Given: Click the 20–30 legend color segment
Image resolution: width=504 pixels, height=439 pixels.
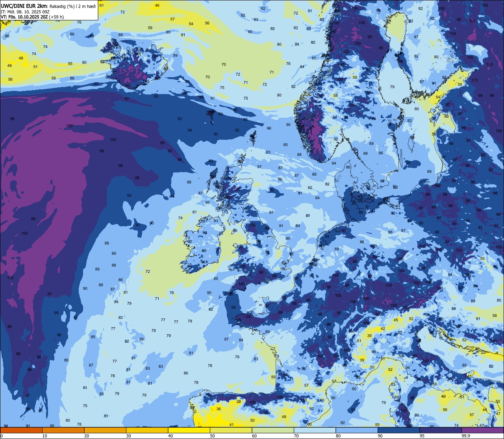Looking at the screenshot, I should pyautogui.click(x=105, y=430).
